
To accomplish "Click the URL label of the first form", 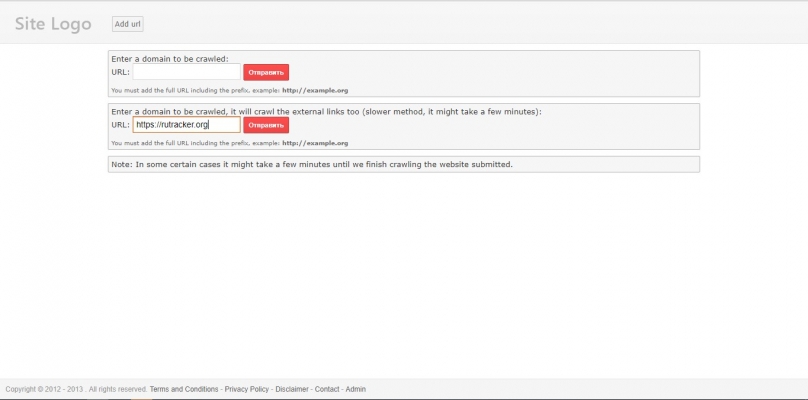I will [x=120, y=72].
